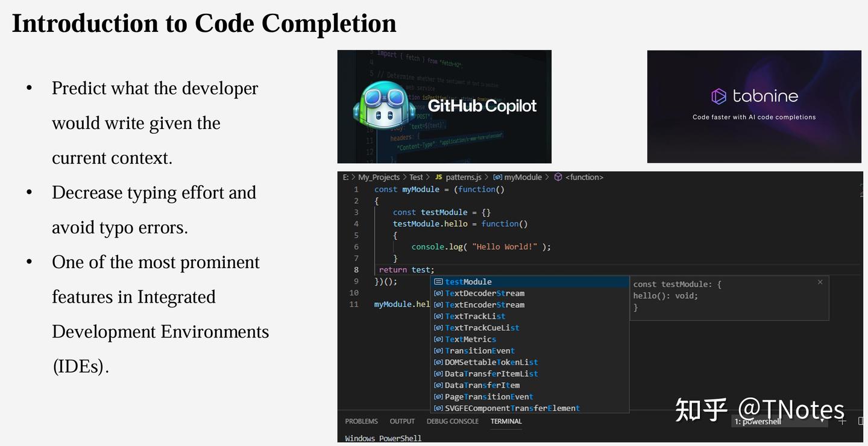Click the "Introduction to Code Completion" title
Screen dimensions: 868x446
pos(204,24)
